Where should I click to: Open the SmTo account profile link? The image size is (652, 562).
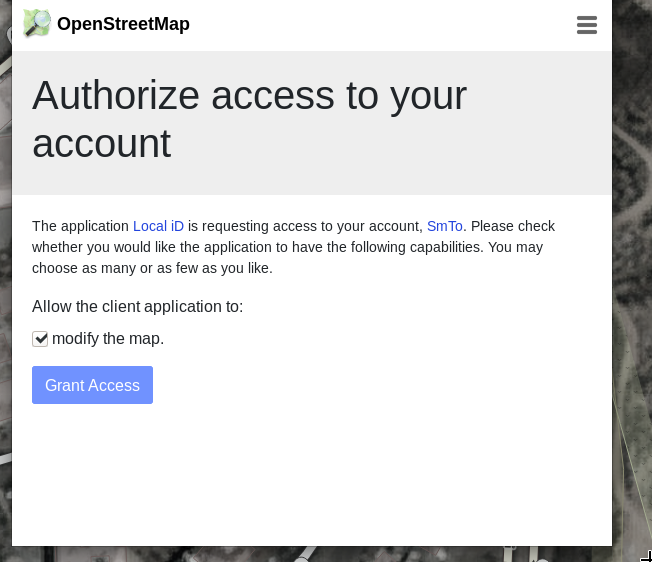coord(445,226)
